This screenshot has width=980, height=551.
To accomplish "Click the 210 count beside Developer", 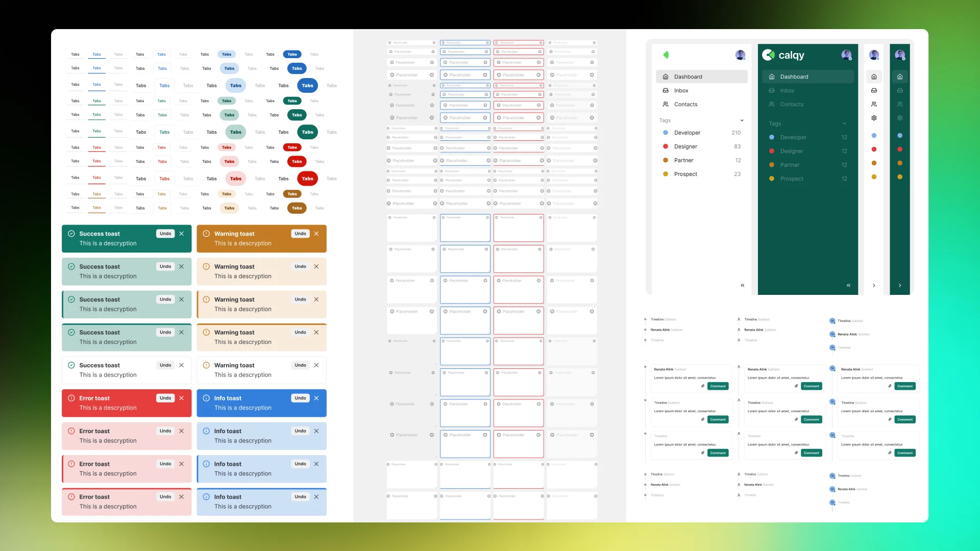I will [x=736, y=133].
